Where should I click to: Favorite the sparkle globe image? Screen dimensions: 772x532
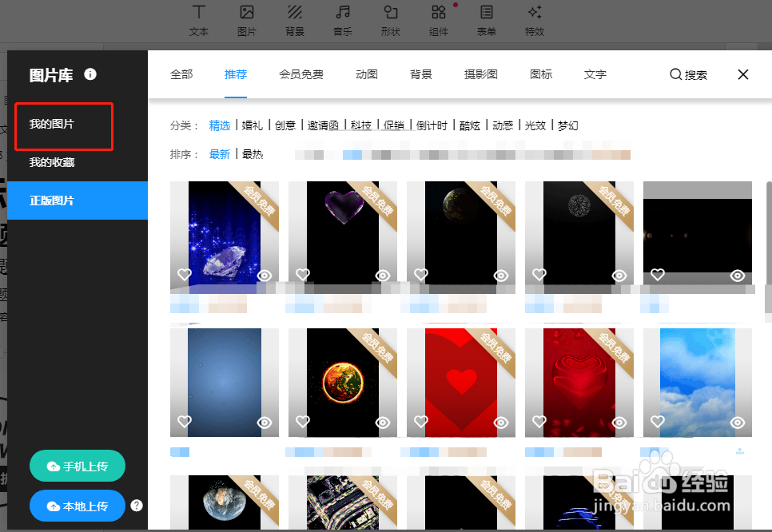pos(539,274)
